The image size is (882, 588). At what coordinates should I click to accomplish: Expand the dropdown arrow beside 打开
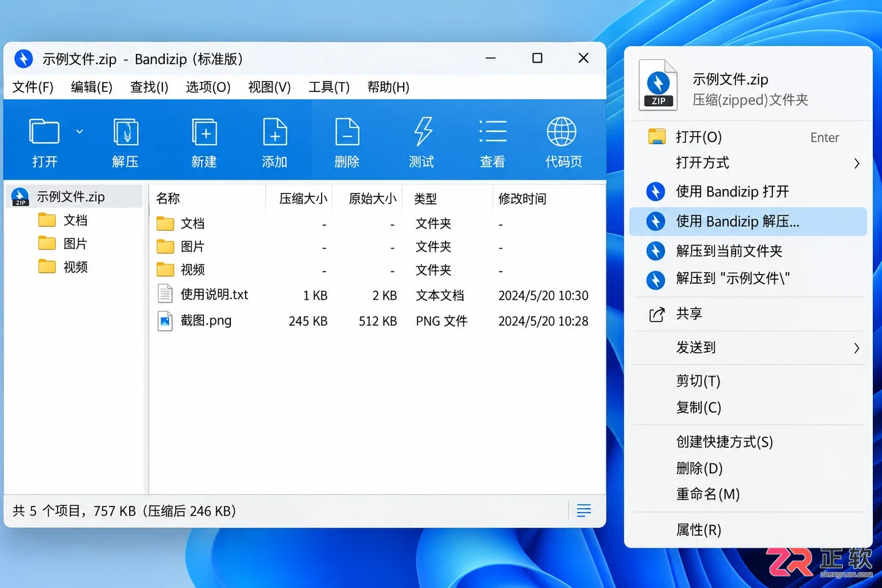coord(80,132)
